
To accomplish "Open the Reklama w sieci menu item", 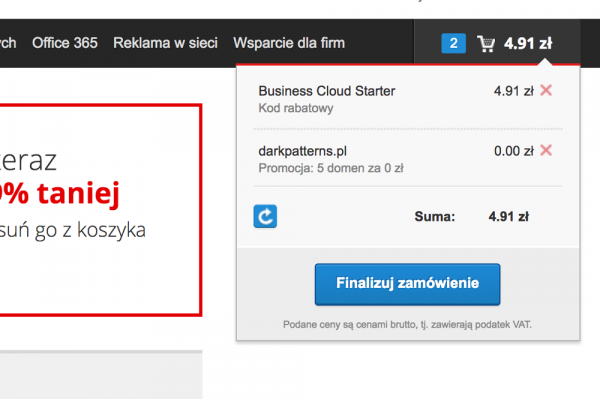I will 165,43.
